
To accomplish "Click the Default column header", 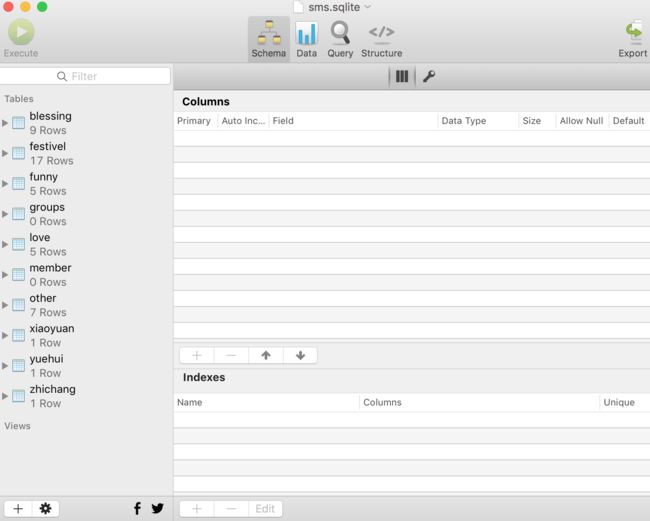I will [628, 121].
